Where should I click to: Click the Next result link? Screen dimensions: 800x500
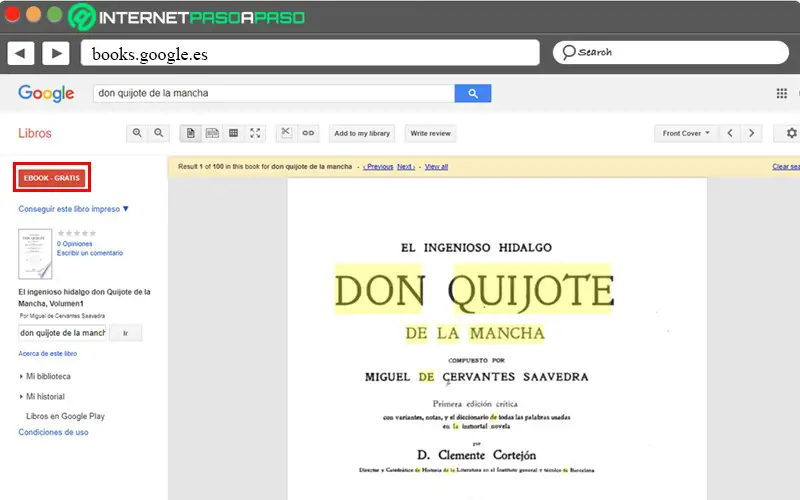point(406,167)
